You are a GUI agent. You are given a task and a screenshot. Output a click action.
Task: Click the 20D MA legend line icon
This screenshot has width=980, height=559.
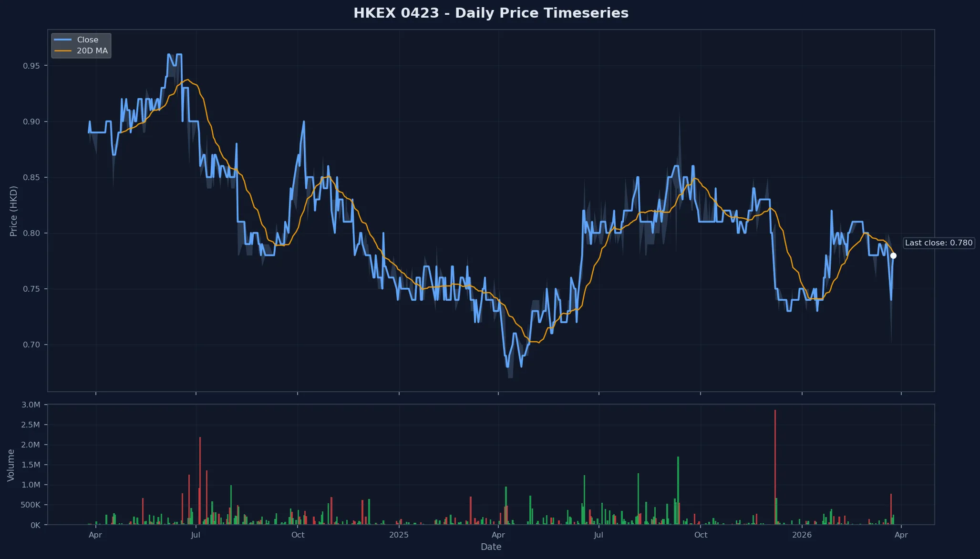click(x=63, y=50)
